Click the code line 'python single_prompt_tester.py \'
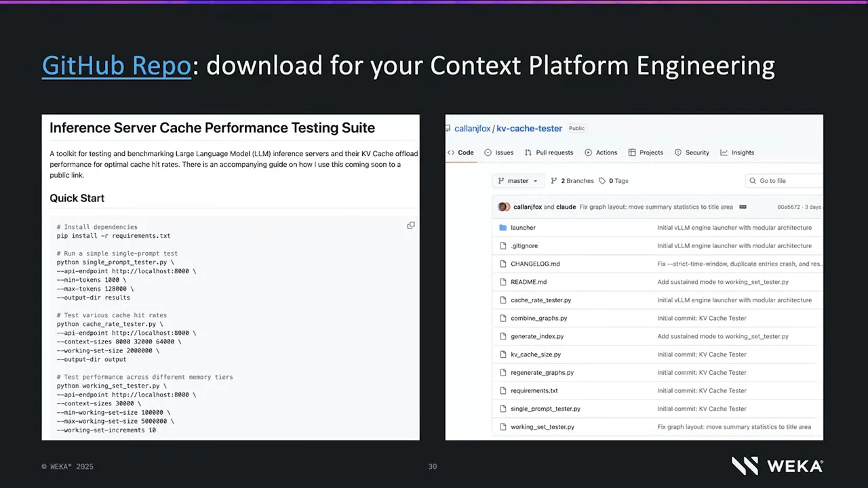Screen dimensions: 868x488 (115, 262)
